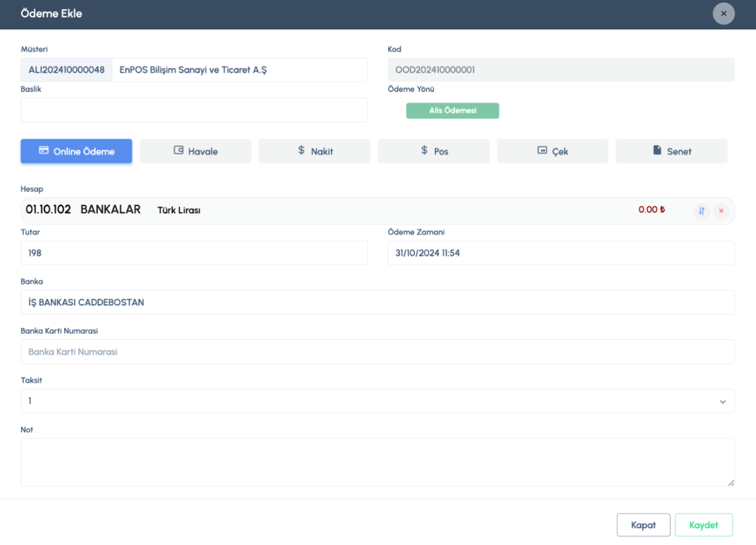Viewport: 756px width, 545px height.
Task: Focus the Tutar amount field
Action: click(x=194, y=253)
